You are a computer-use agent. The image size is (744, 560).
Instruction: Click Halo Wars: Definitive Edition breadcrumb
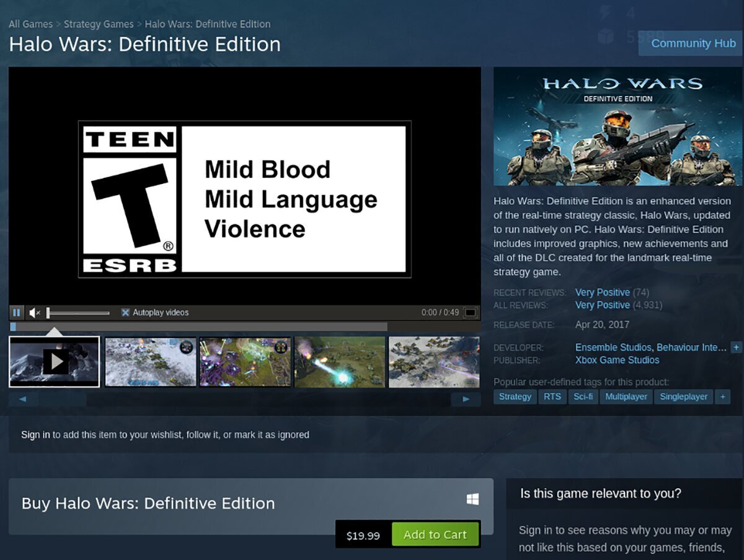point(208,24)
